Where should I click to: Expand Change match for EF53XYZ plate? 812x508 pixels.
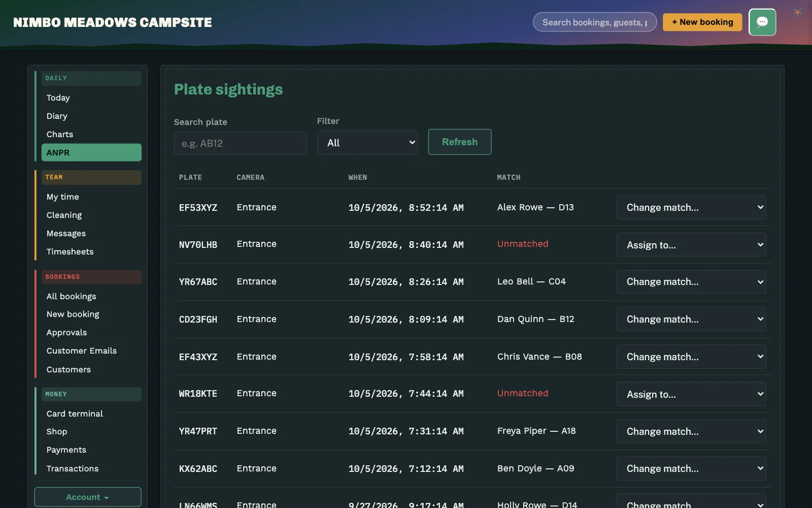coord(691,207)
